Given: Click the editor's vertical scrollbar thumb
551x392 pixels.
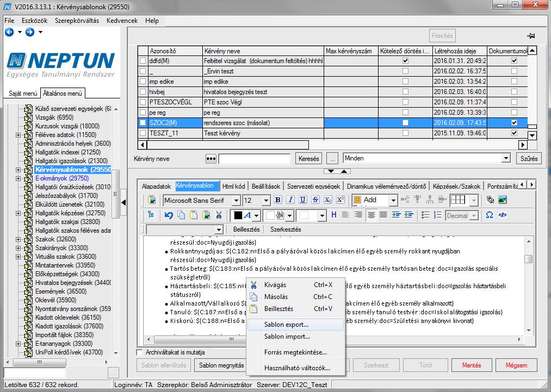Looking at the screenshot, I should pos(528,259).
